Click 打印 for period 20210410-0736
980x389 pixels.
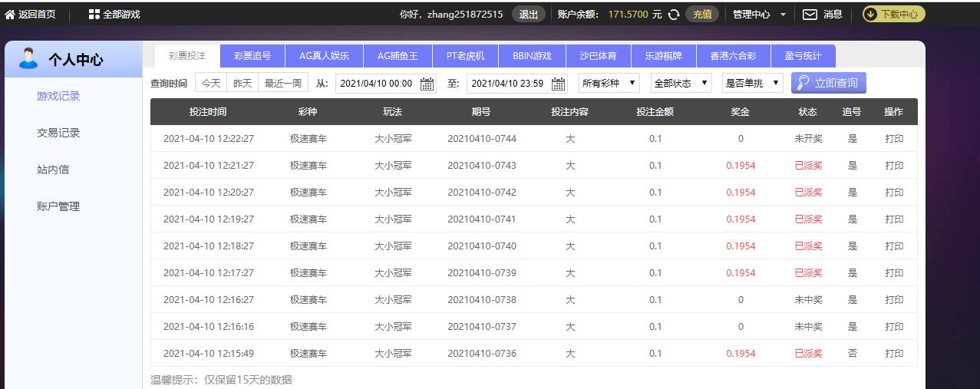coord(894,354)
